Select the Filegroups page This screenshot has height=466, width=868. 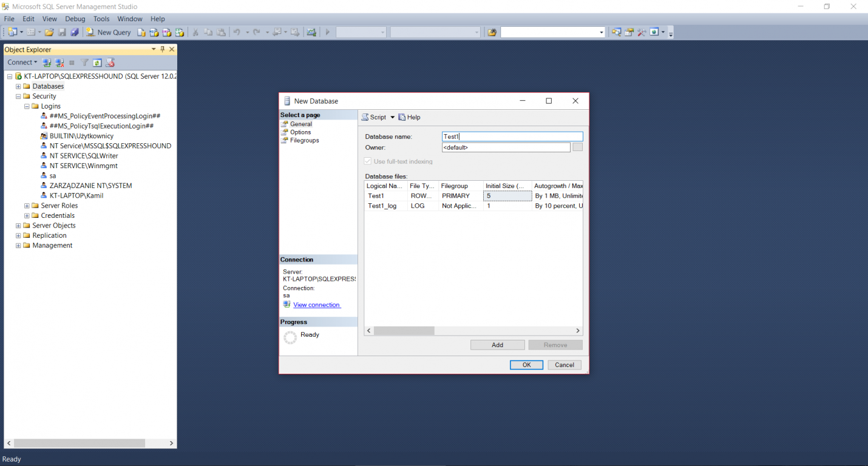pos(304,140)
